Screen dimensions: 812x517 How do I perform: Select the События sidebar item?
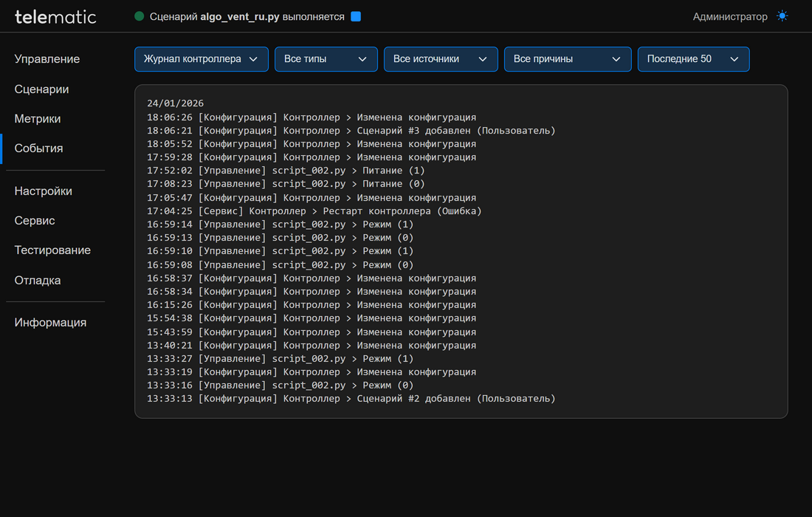[x=39, y=148]
